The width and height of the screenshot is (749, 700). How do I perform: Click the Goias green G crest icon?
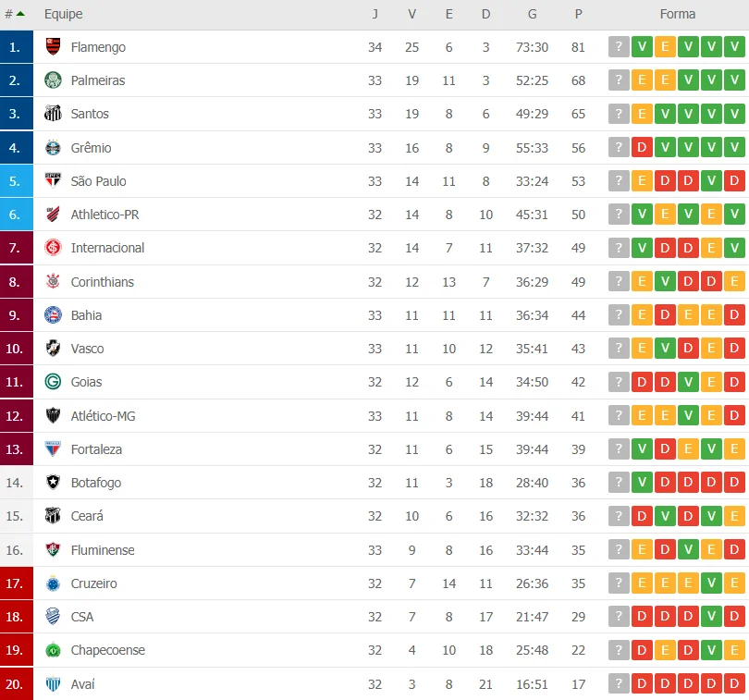53,382
